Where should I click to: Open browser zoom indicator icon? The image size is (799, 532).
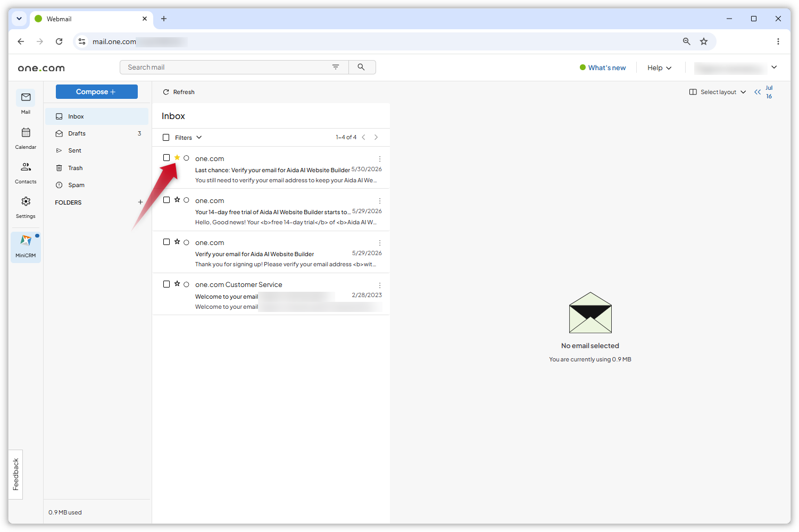pyautogui.click(x=687, y=41)
